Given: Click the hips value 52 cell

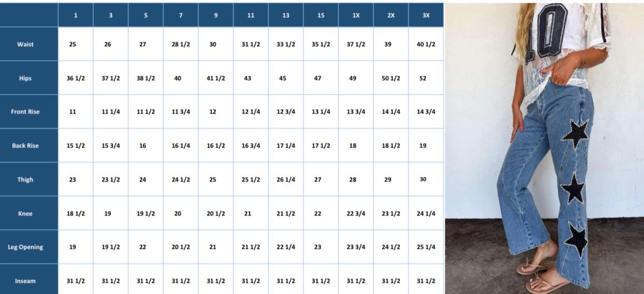Looking at the screenshot, I should 426,78.
